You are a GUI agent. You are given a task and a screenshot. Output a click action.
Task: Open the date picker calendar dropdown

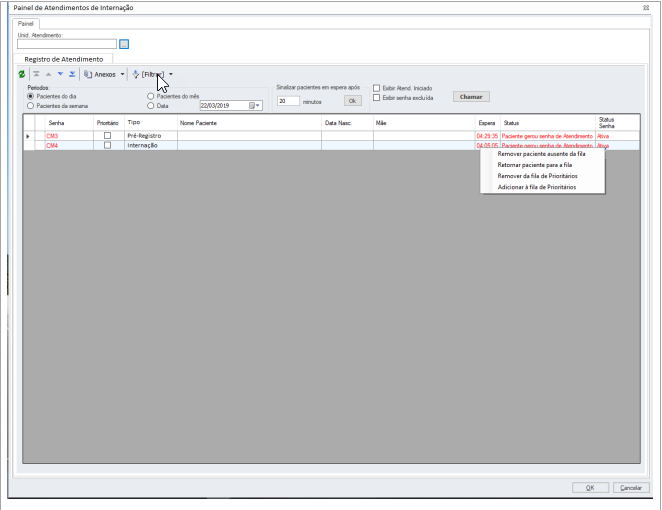(255, 106)
